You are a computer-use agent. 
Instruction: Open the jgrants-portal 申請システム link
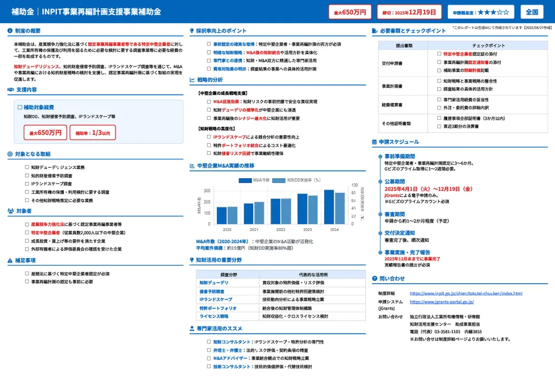pos(442,302)
